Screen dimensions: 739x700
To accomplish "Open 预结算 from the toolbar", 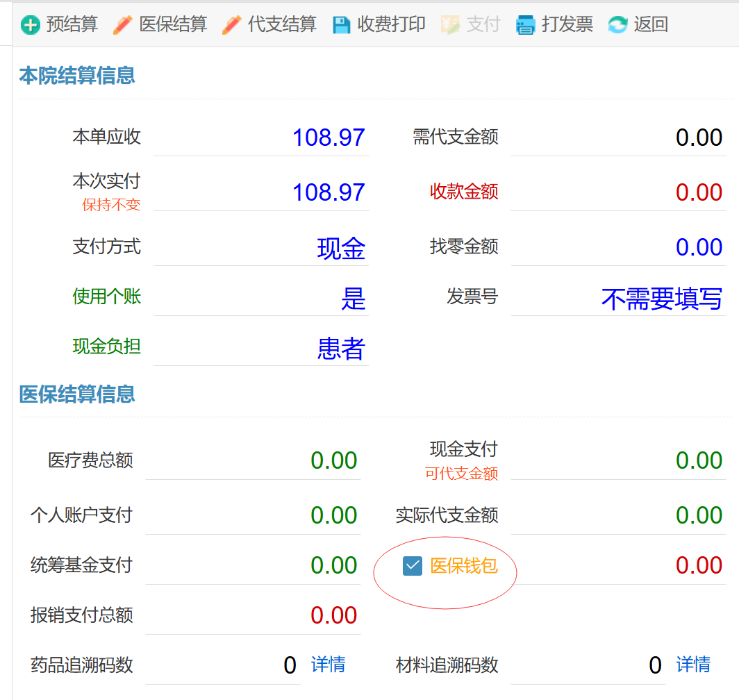I will tap(72, 24).
